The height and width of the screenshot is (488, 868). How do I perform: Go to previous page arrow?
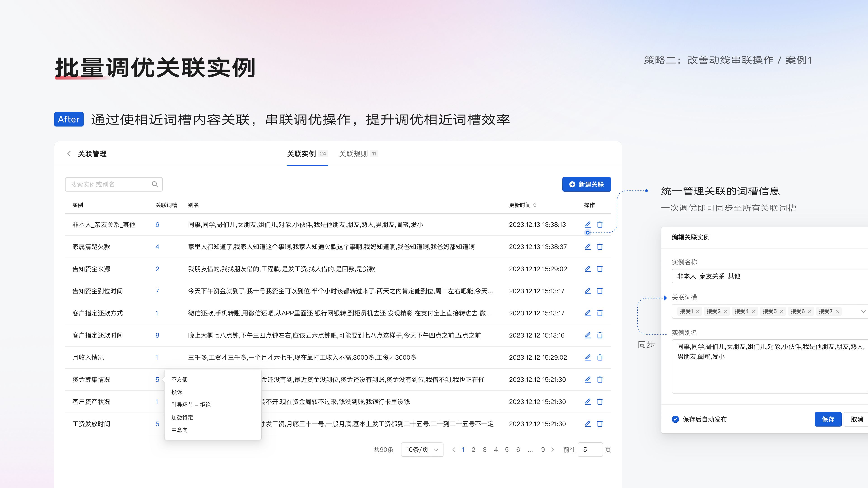pos(454,450)
